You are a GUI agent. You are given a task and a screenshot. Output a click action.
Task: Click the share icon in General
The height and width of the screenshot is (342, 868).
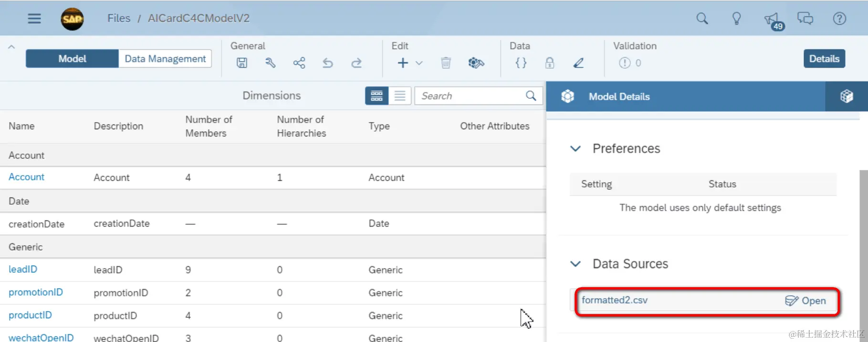point(299,63)
